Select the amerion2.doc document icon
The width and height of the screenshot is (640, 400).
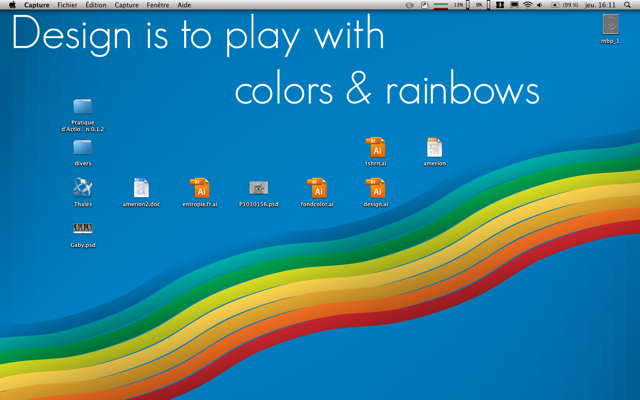(141, 188)
